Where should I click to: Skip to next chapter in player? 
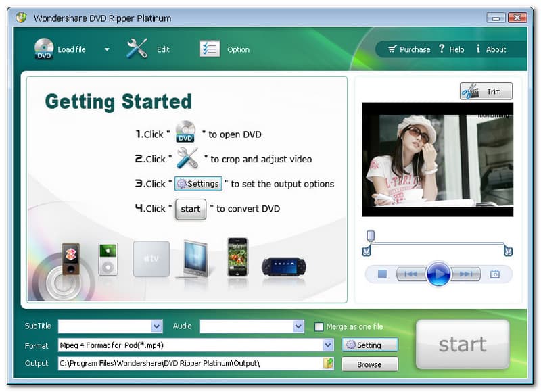click(x=466, y=274)
